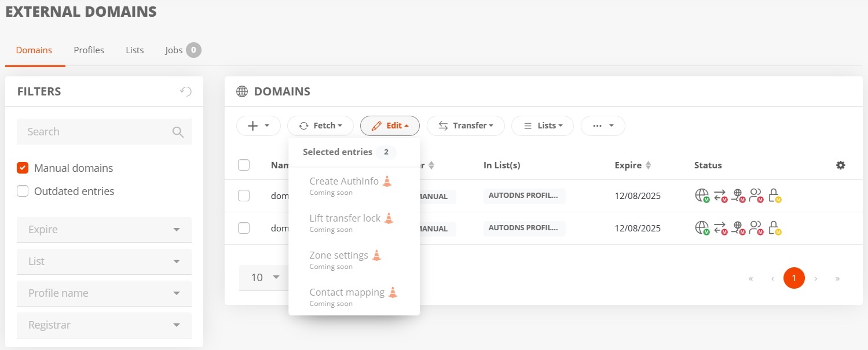
Task: Jump to last page with double-right arrow
Action: pyautogui.click(x=837, y=278)
